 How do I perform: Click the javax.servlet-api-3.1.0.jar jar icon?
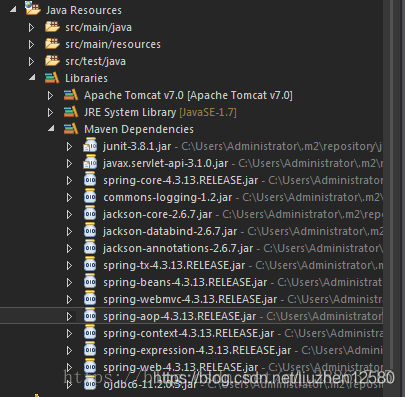90,162
